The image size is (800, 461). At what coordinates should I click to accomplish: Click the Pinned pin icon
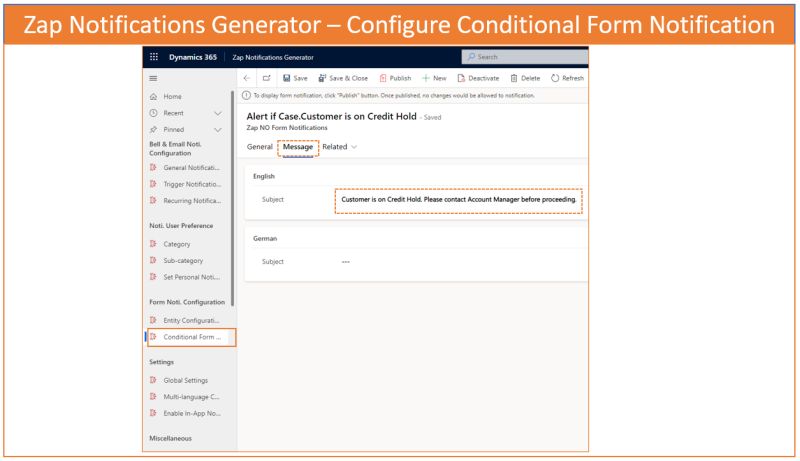click(x=153, y=130)
